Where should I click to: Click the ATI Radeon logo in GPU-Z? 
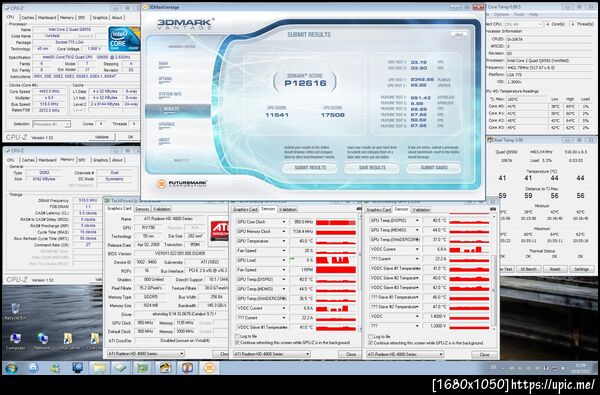tap(220, 231)
